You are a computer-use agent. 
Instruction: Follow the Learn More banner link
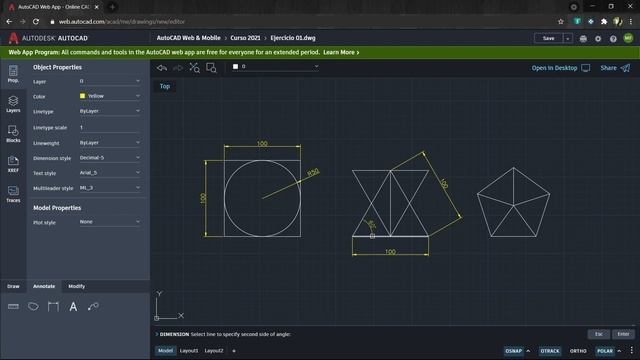click(x=341, y=52)
